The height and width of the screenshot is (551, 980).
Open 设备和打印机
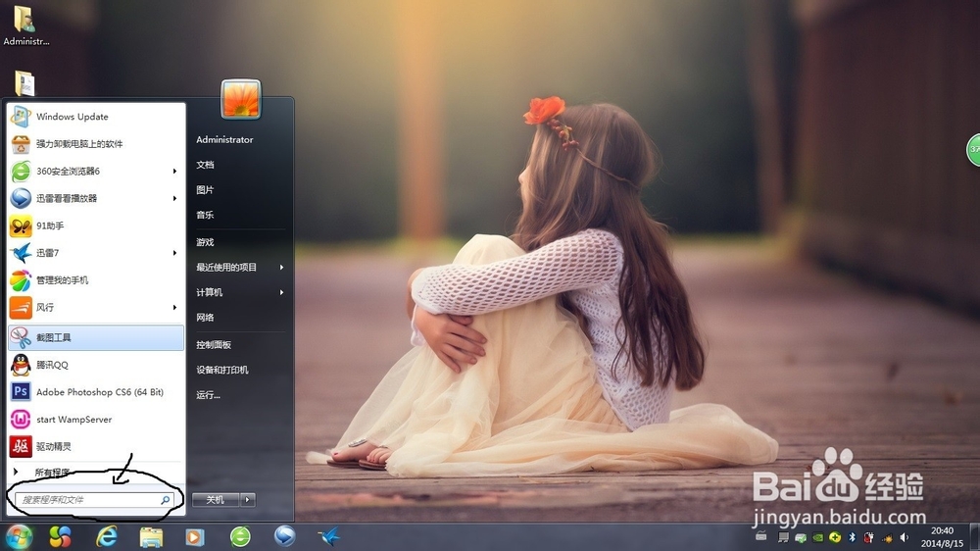[222, 370]
